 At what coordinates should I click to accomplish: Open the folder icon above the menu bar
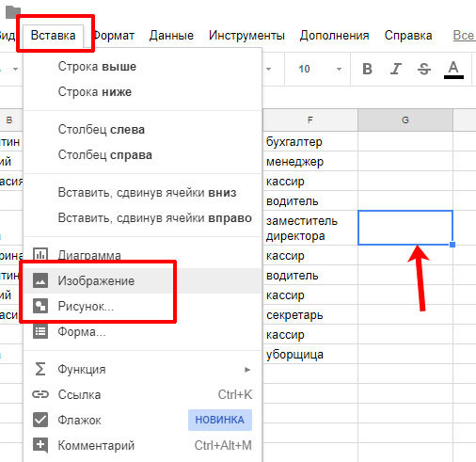[x=13, y=12]
